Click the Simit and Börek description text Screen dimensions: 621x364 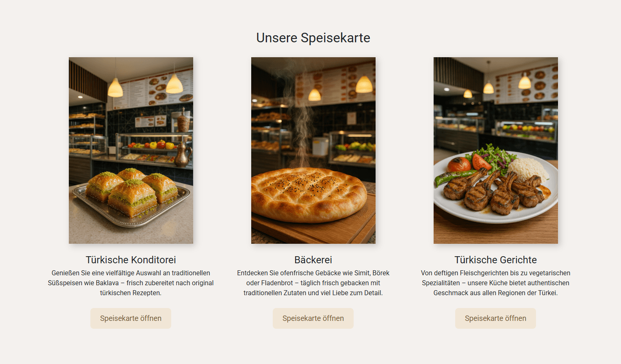313,283
